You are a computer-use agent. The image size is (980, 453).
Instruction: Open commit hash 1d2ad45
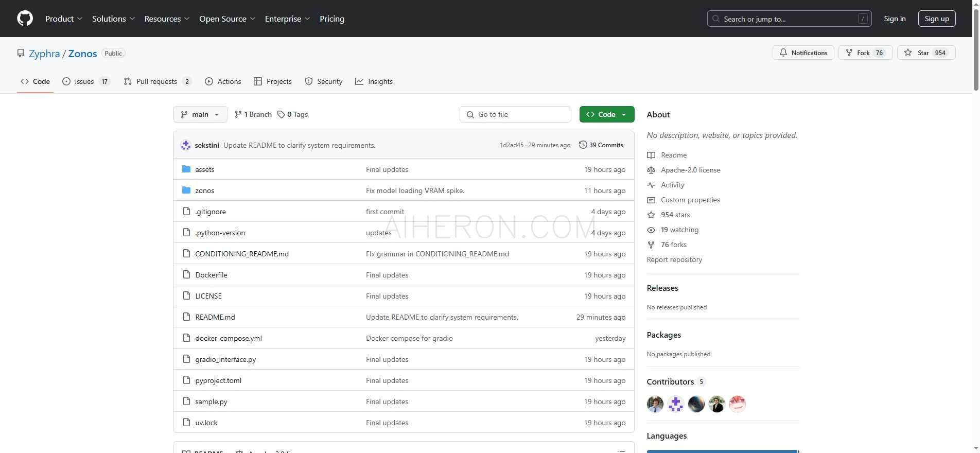click(512, 145)
